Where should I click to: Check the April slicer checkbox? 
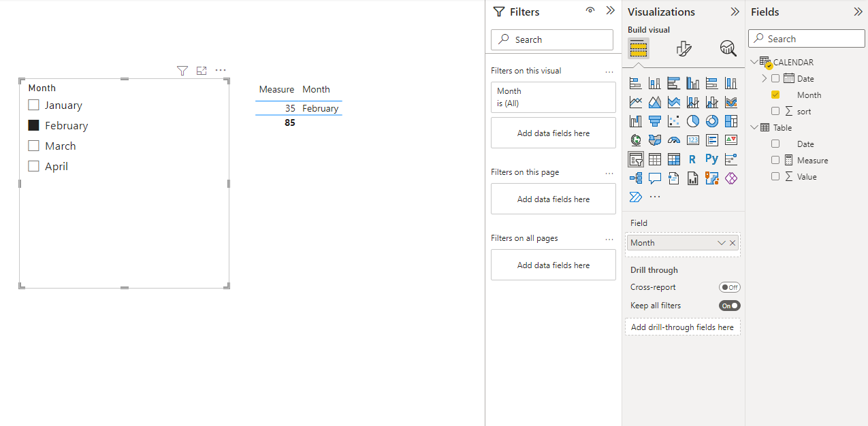click(33, 167)
